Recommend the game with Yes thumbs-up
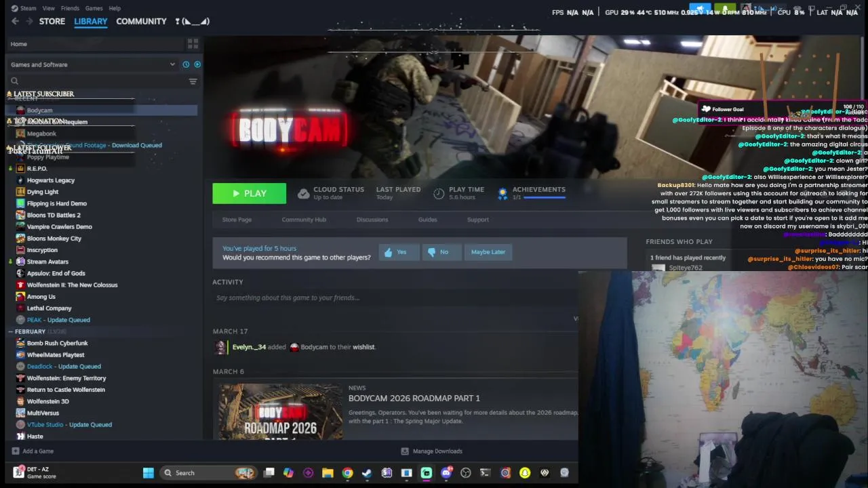Screen dimensions: 868x488 coord(399,252)
